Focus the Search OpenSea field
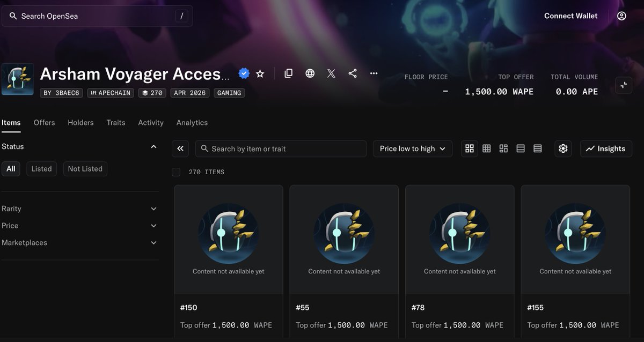644x342 pixels. point(97,16)
